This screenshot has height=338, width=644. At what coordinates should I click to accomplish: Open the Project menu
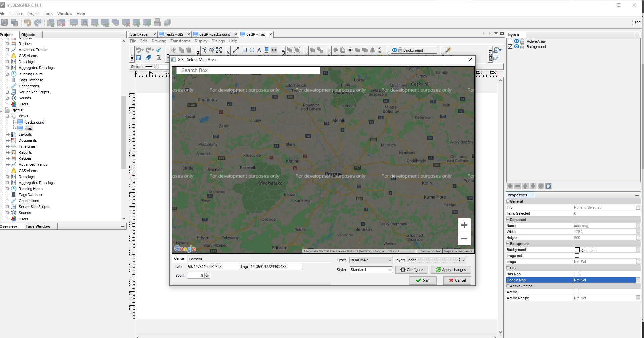(x=33, y=14)
